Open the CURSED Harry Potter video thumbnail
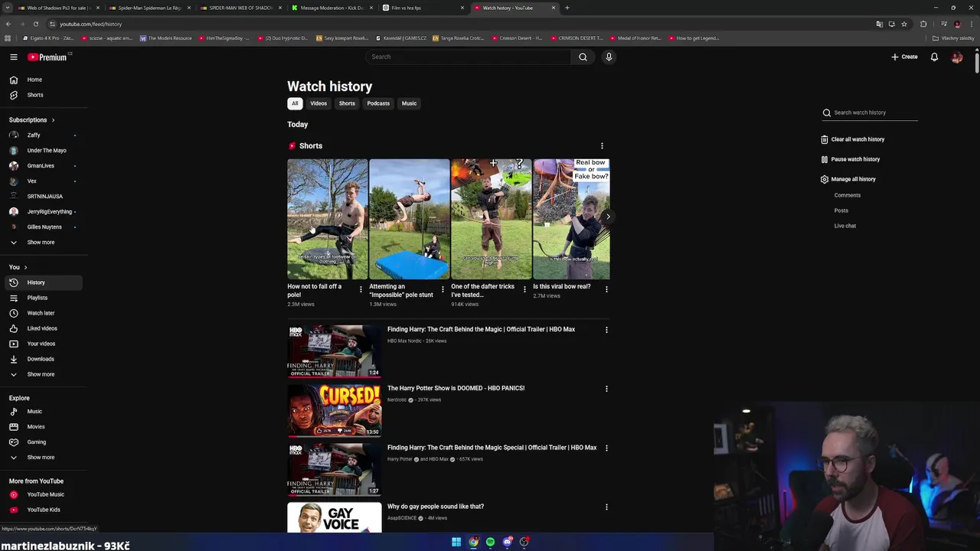Screen dimensions: 980x551 click(334, 410)
